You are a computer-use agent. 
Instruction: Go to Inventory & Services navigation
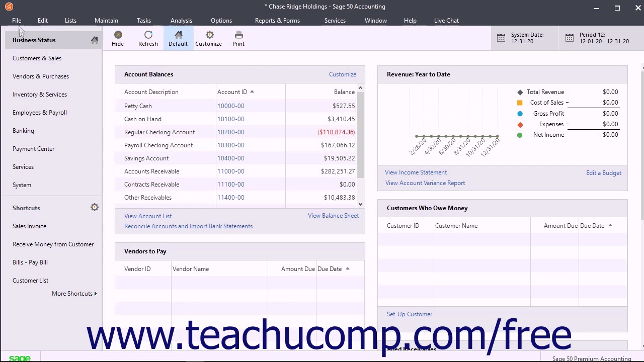coord(40,95)
